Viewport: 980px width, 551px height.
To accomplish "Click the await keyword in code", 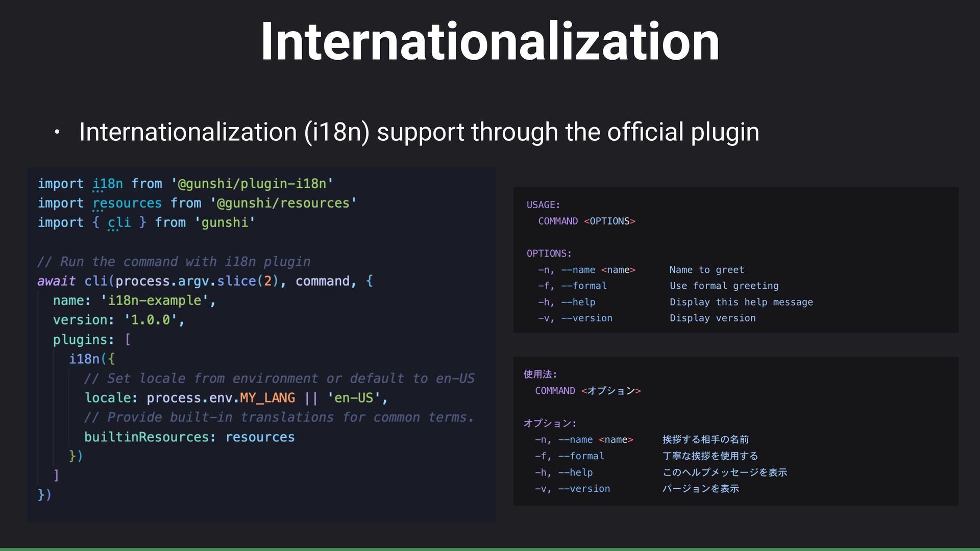I will (x=56, y=281).
